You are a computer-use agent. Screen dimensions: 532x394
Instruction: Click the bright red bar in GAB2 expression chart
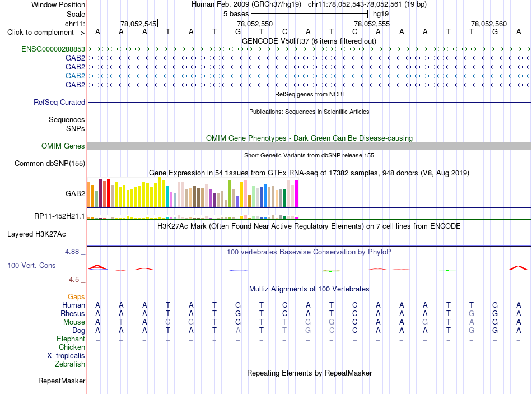[x=108, y=193]
